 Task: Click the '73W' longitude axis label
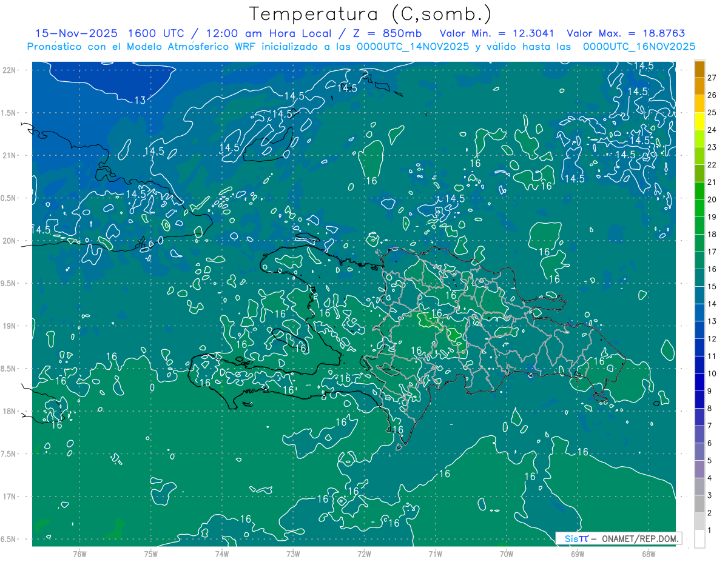click(x=293, y=554)
